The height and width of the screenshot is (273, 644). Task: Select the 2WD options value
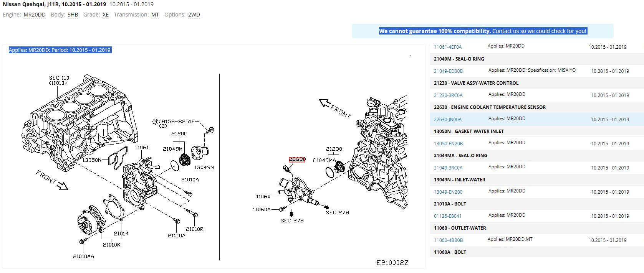tap(194, 15)
